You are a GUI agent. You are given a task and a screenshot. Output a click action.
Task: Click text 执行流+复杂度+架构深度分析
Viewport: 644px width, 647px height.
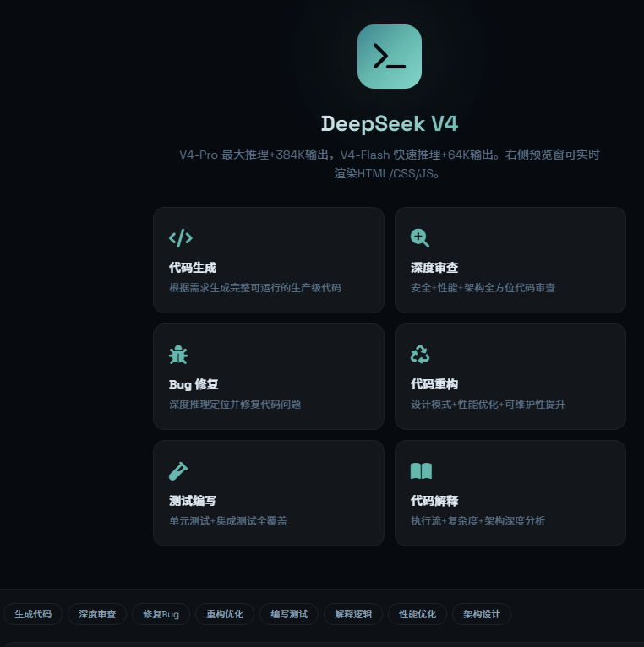[x=478, y=521]
